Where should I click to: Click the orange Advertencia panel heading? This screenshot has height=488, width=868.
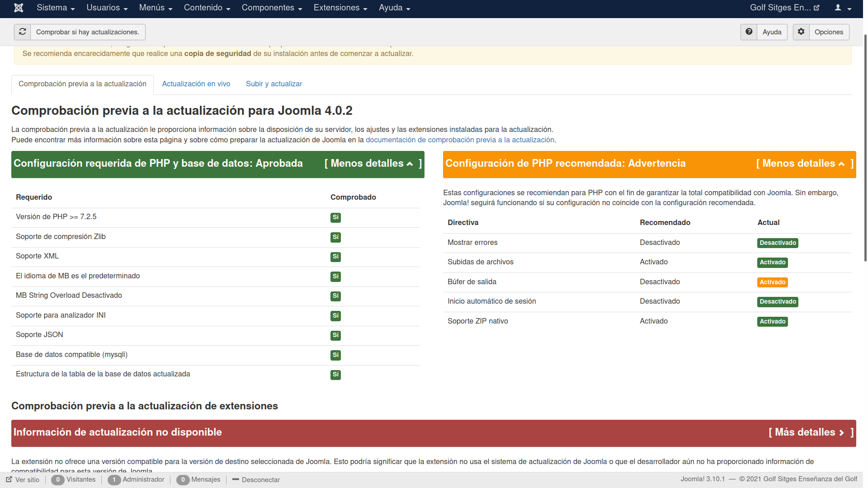[566, 164]
